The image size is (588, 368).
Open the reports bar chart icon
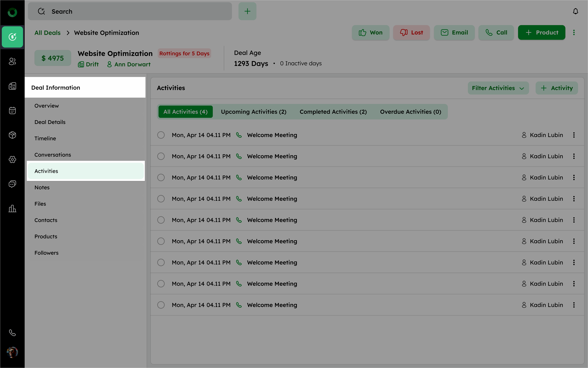point(12,209)
